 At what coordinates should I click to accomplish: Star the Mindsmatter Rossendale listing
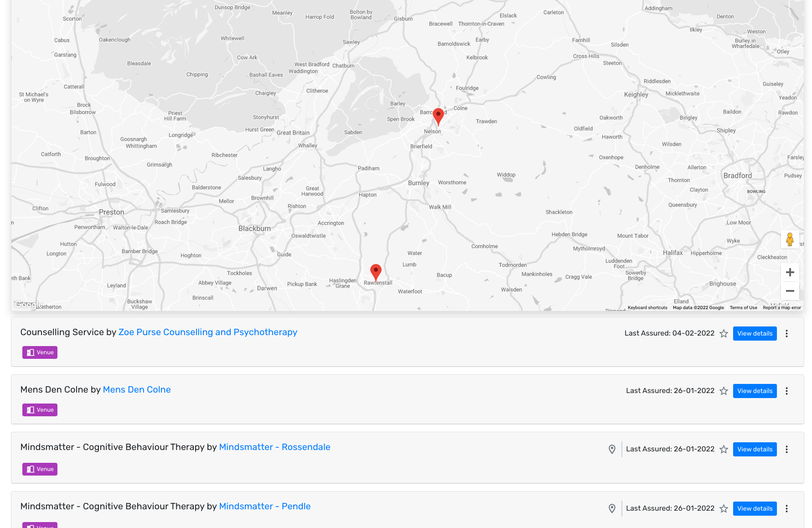724,449
